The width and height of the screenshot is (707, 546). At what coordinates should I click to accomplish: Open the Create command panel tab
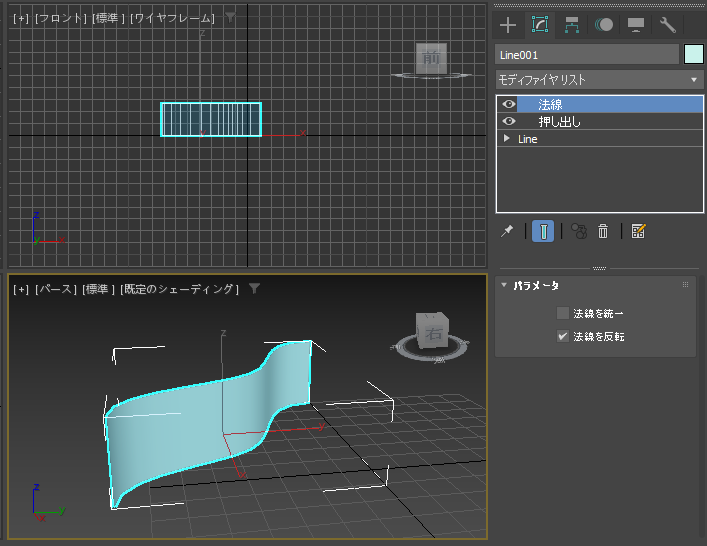click(x=509, y=25)
